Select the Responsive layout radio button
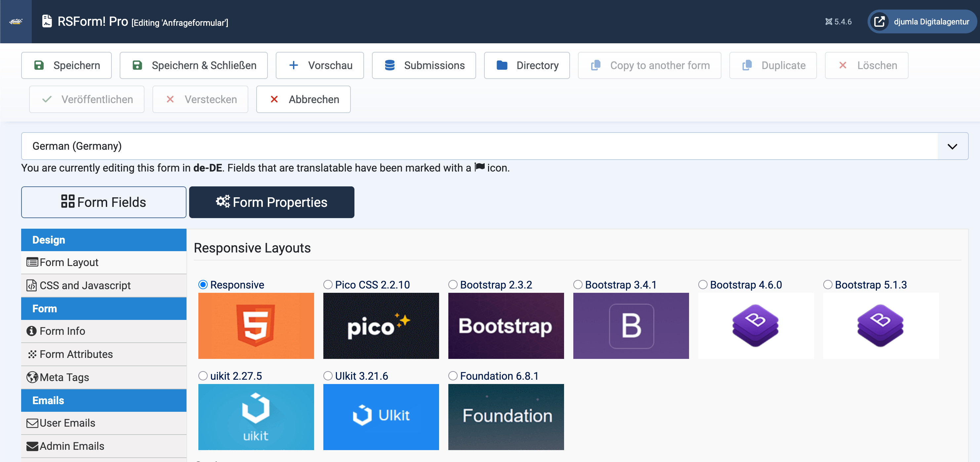 (203, 285)
